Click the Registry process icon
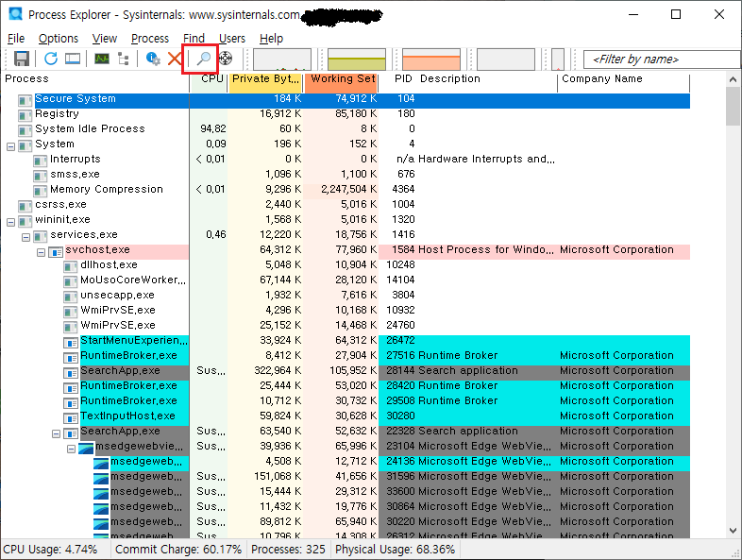The width and height of the screenshot is (742, 560). click(x=25, y=115)
